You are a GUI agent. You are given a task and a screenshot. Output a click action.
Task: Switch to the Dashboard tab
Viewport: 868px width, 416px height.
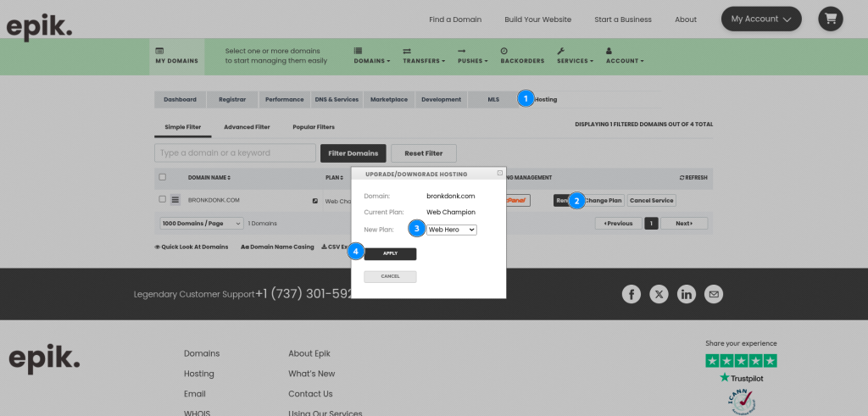click(180, 100)
